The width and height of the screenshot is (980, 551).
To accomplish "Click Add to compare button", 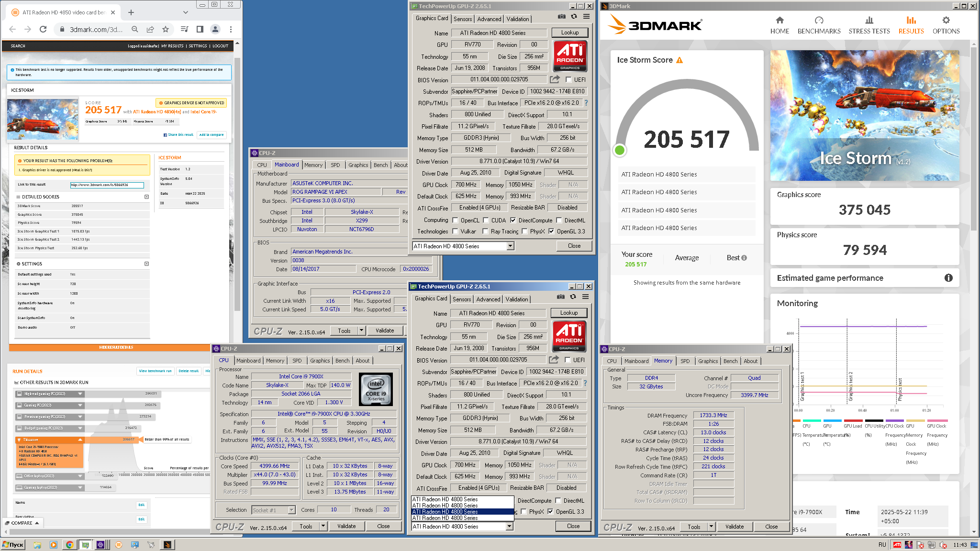I will pyautogui.click(x=211, y=135).
